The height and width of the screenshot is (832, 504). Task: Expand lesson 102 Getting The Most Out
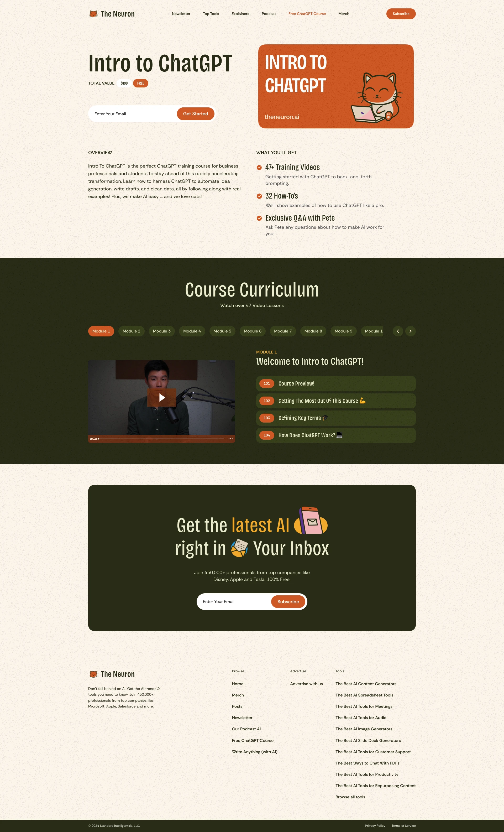pos(335,401)
